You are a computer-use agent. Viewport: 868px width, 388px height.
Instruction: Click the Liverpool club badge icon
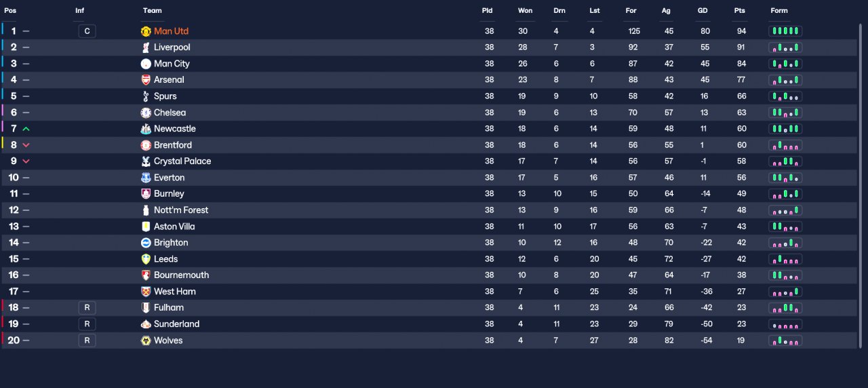click(x=146, y=47)
